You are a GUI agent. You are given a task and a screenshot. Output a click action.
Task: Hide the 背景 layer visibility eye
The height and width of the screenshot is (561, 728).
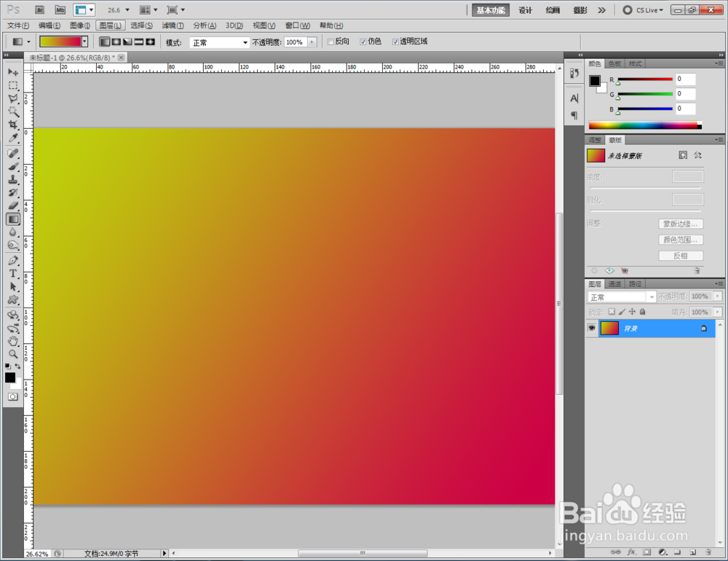591,328
